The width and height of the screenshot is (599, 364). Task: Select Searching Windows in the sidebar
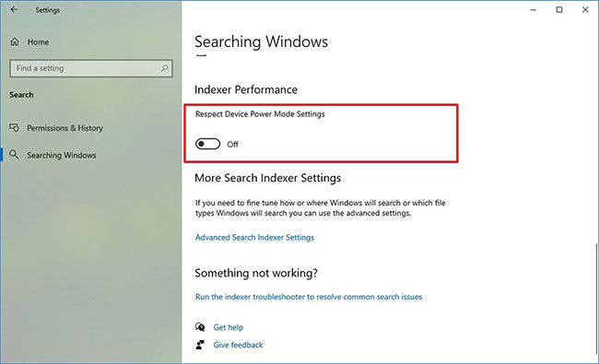(62, 155)
